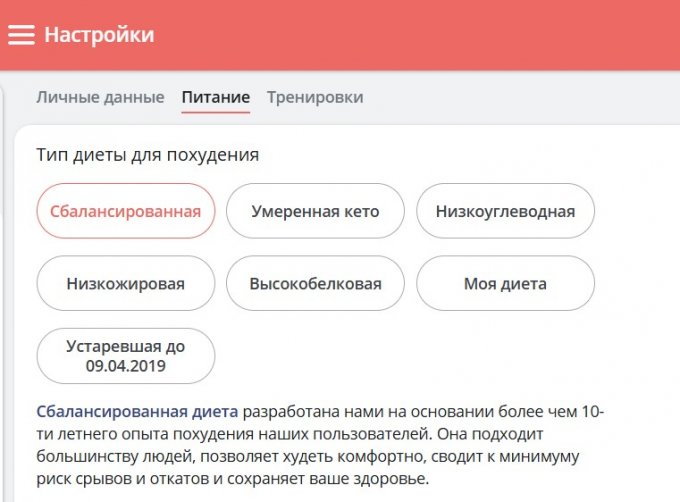Click the Тип диеты для похудения heading

pyautogui.click(x=147, y=155)
